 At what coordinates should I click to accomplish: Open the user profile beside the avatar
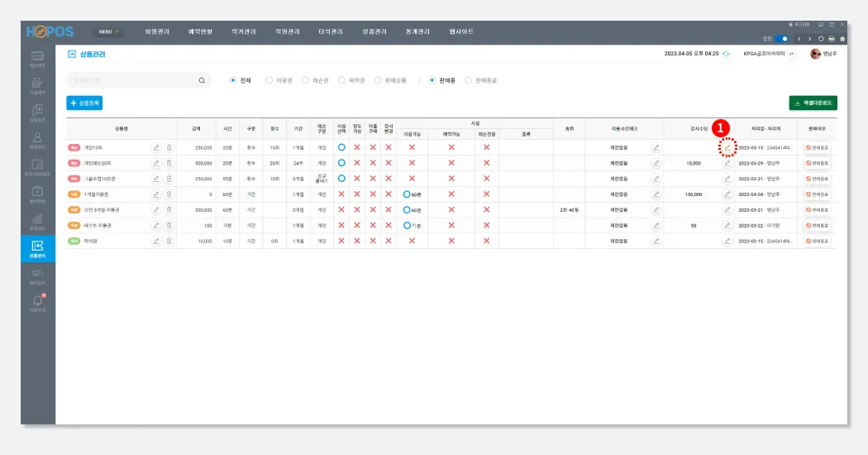tap(829, 54)
